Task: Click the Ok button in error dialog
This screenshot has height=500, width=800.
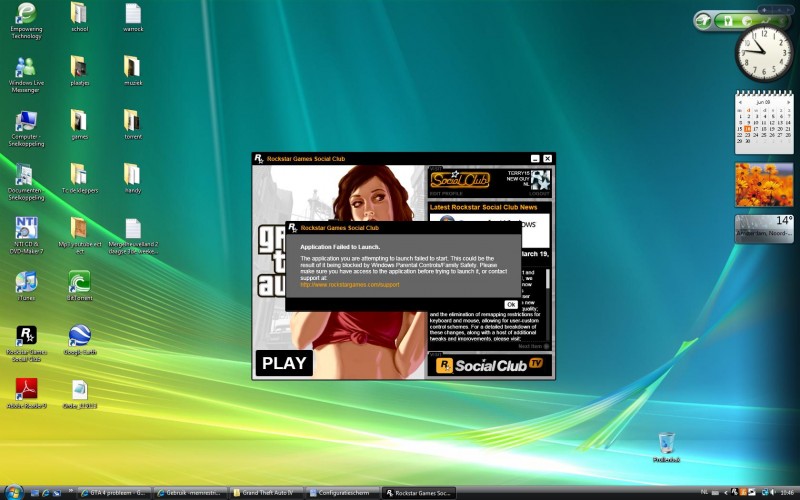Action: [x=511, y=305]
